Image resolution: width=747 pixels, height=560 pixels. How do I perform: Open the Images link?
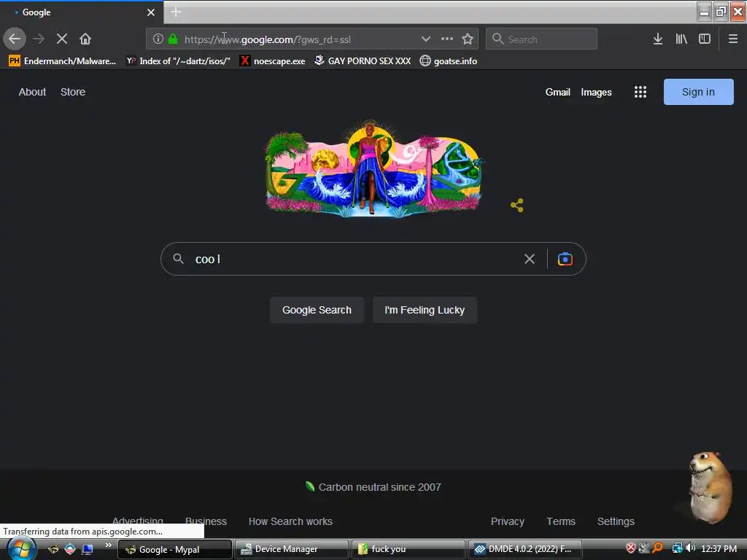tap(596, 93)
